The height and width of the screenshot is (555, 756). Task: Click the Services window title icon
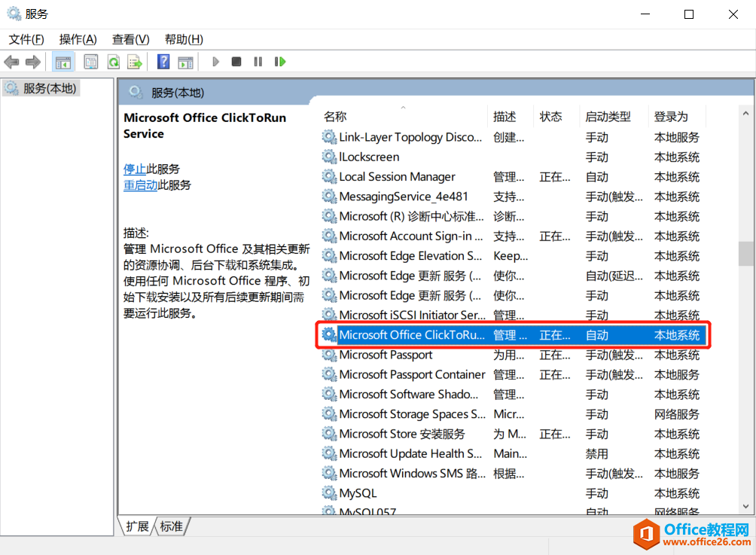coord(14,14)
